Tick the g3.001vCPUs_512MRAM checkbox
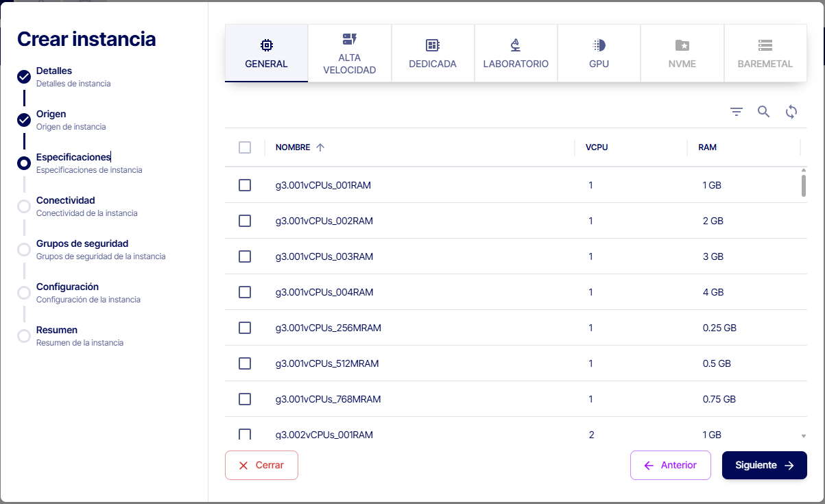 pos(245,363)
